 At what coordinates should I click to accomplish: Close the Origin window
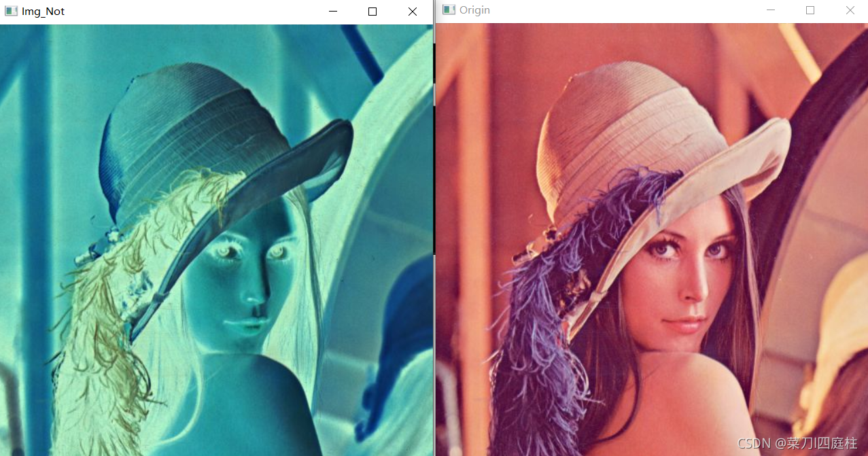850,10
